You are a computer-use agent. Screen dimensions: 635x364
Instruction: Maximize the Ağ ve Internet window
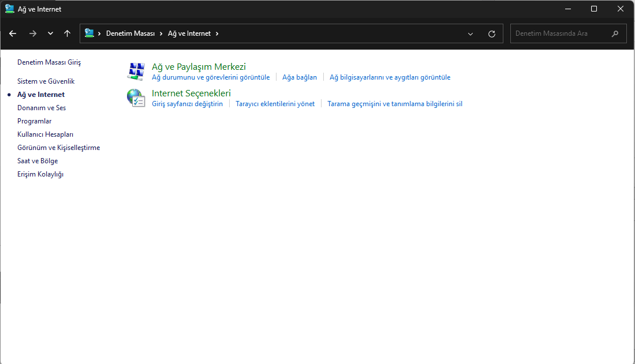coord(594,9)
